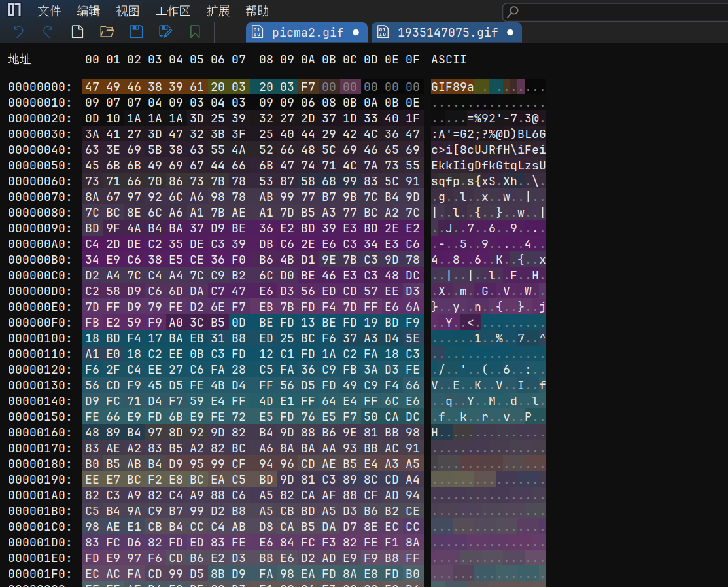Open the 编辑 menu
Image resolution: width=728 pixels, height=587 pixels.
[x=88, y=11]
